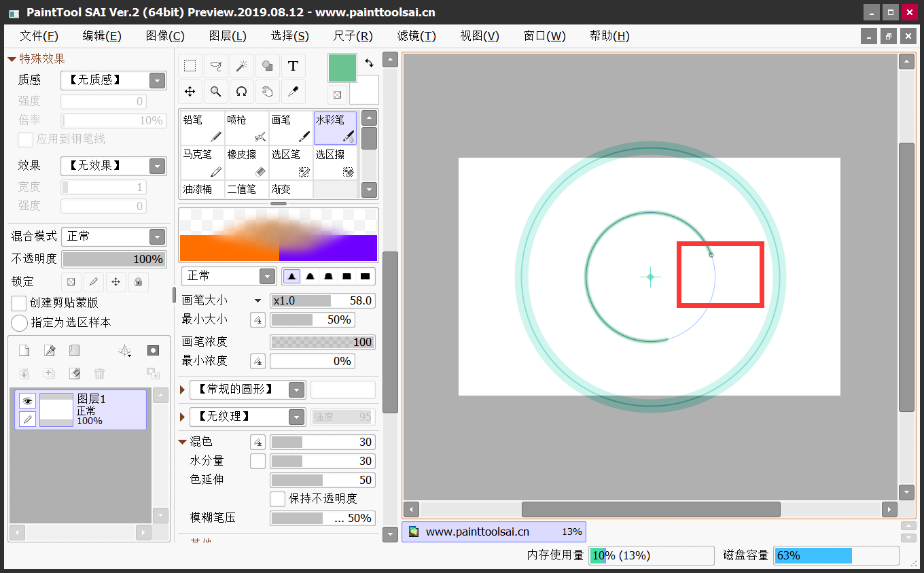Create a new linework pen layer
924x573 pixels.
[x=49, y=351]
